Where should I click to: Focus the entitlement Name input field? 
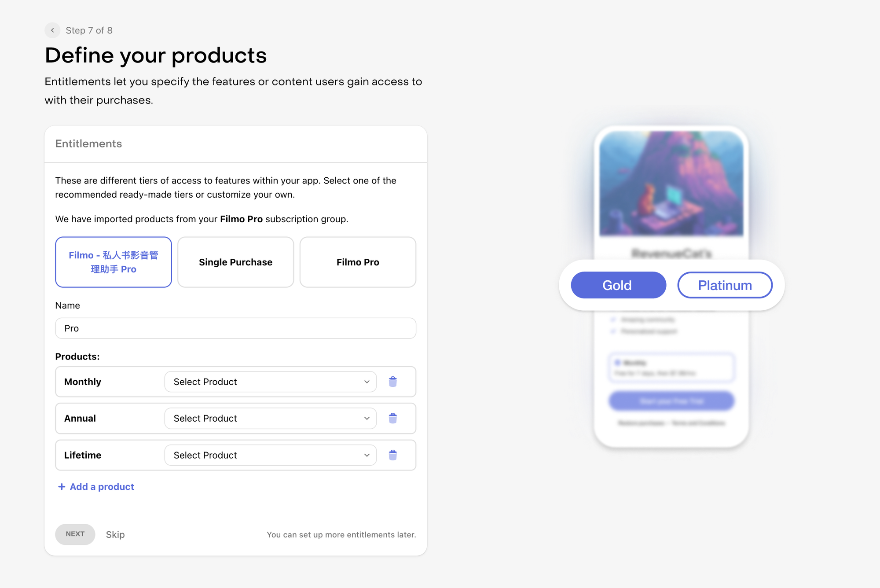(235, 328)
